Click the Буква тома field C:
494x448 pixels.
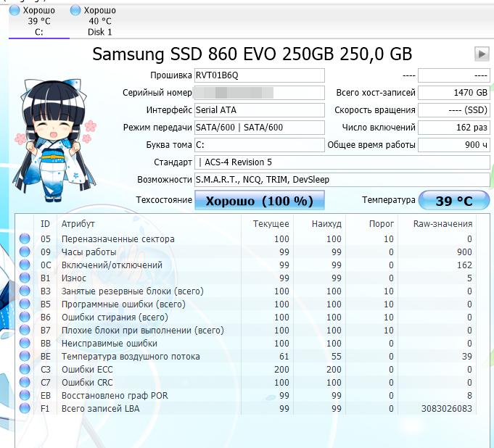259,145
